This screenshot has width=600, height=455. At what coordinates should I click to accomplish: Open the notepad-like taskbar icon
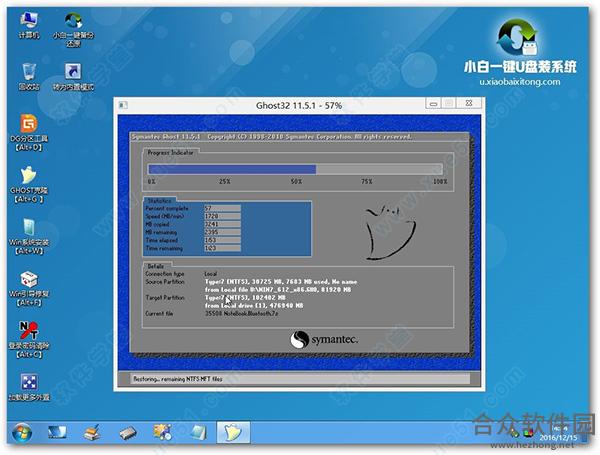tap(199, 432)
